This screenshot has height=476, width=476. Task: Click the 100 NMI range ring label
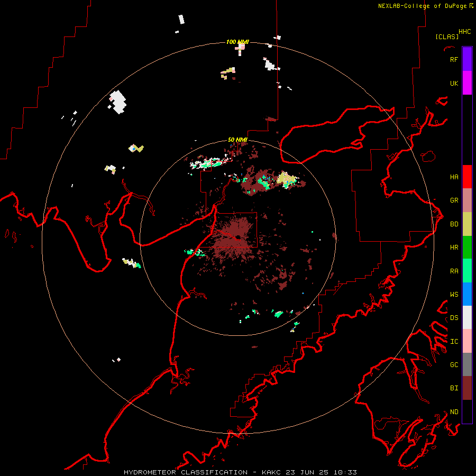click(237, 42)
